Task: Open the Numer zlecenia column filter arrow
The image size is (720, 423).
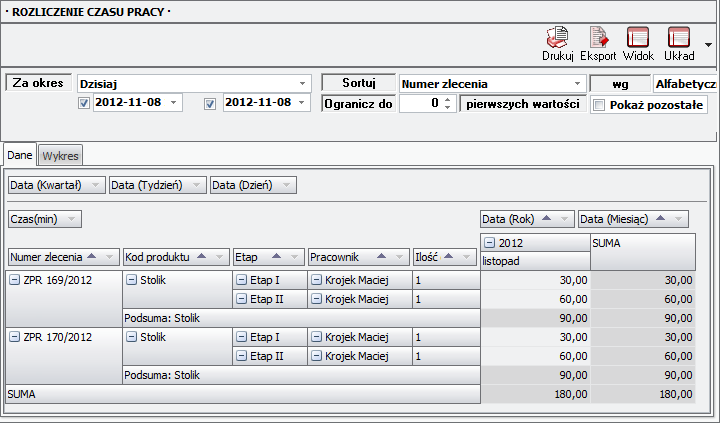Action: 109,257
